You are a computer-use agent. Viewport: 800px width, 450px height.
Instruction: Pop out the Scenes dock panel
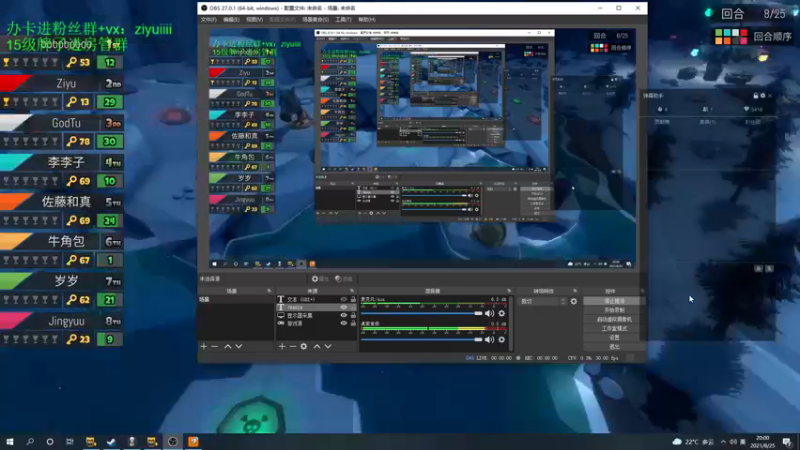pyautogui.click(x=269, y=291)
